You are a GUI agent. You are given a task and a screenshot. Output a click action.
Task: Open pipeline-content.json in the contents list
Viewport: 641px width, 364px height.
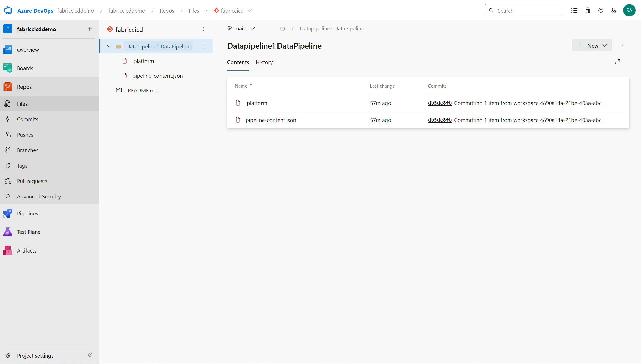(271, 120)
